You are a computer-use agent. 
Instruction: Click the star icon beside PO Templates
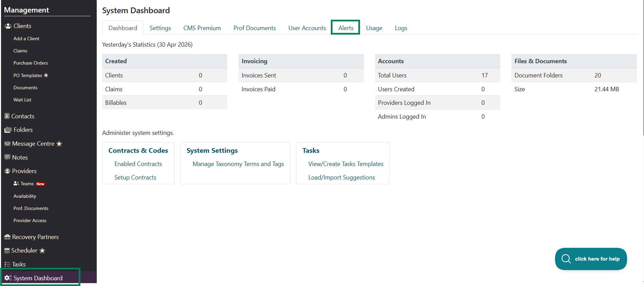[46, 75]
